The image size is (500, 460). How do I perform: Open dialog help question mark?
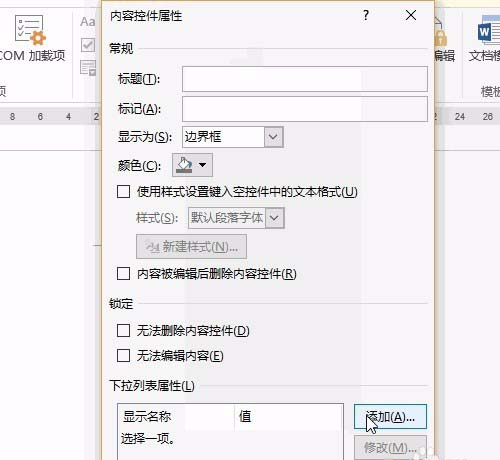coord(366,15)
